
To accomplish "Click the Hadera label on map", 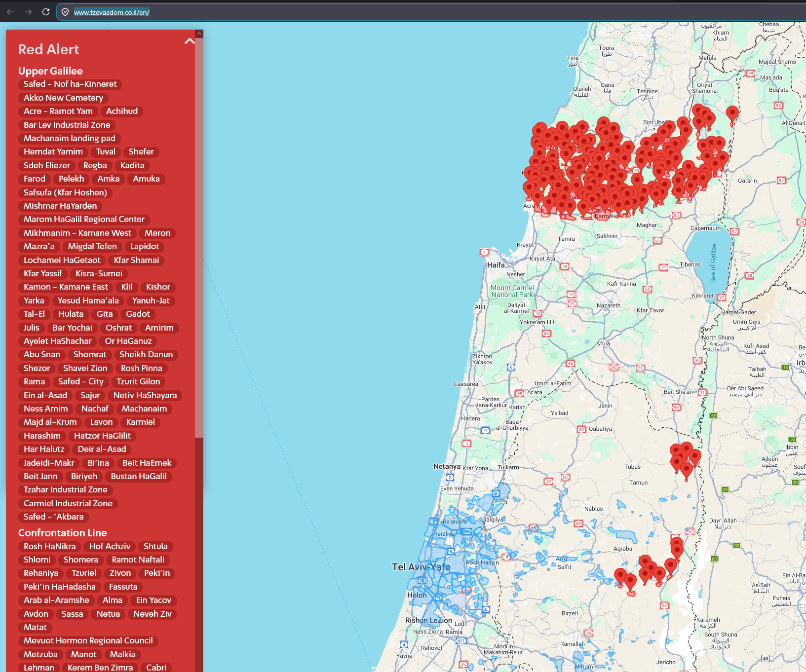I will click(x=470, y=418).
